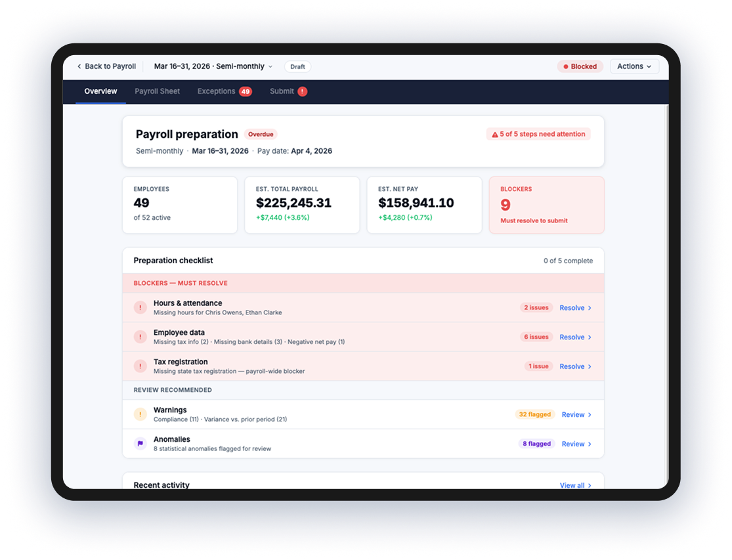Click the Recent activity heading
732x560 pixels.
(x=161, y=485)
